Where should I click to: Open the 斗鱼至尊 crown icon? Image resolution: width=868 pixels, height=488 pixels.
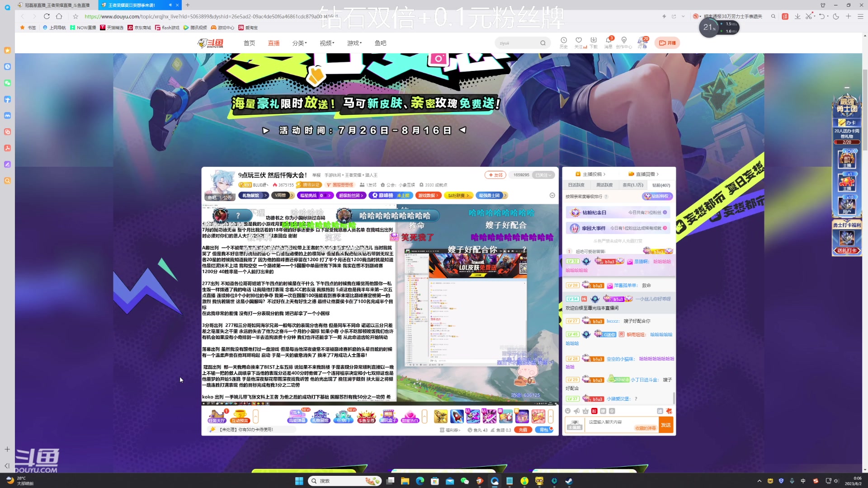click(366, 416)
